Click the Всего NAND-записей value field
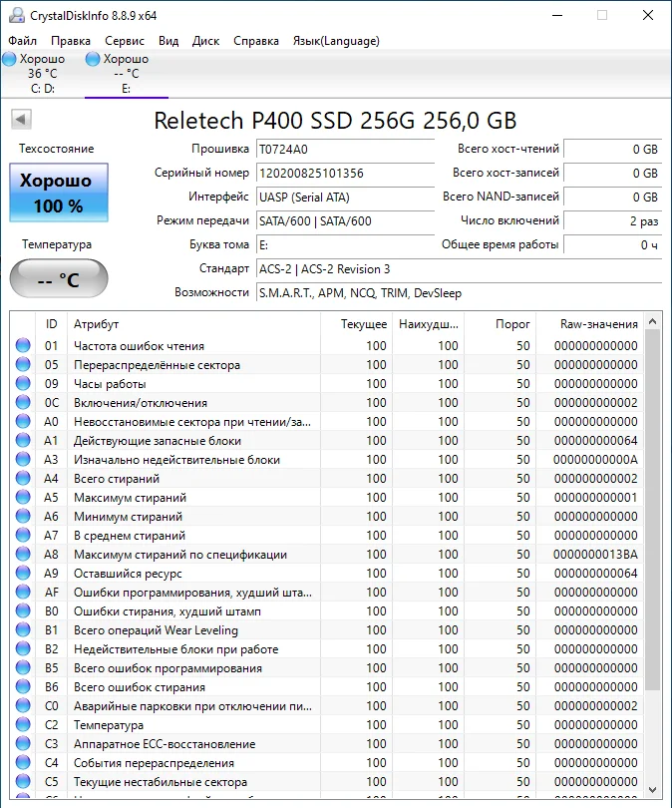 pyautogui.click(x=612, y=197)
